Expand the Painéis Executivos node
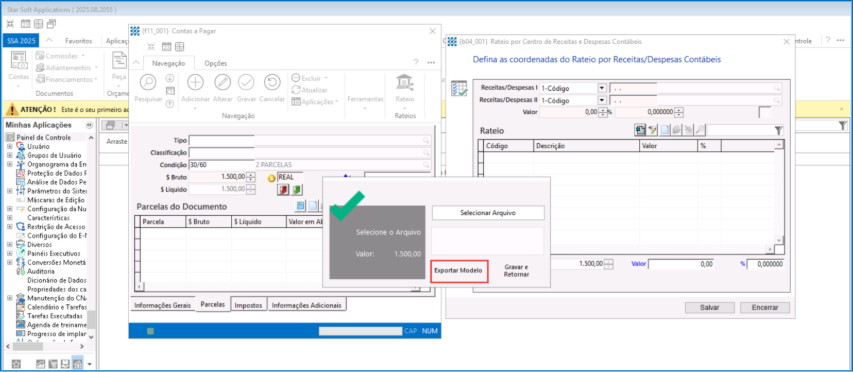Screen dimensions: 853x372 click(9, 253)
